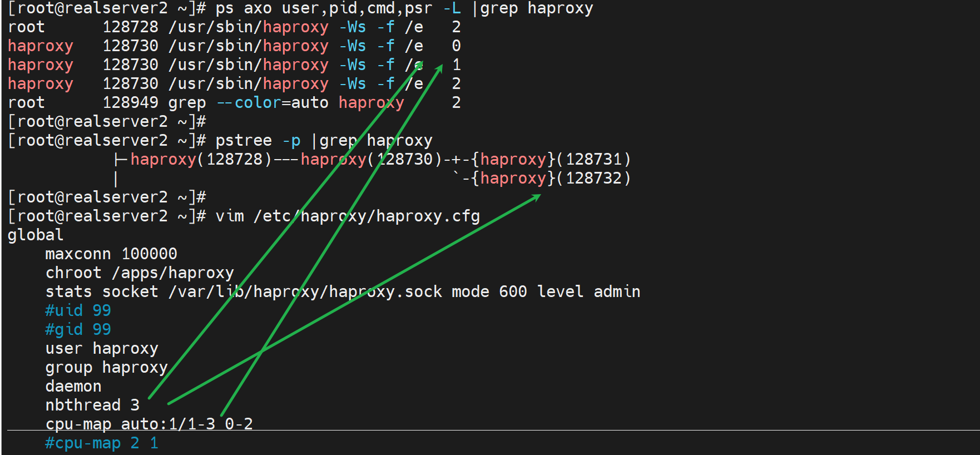The width and height of the screenshot is (980, 455).
Task: Click 'grep --color=auto haproxy' process entry
Action: [x=286, y=103]
